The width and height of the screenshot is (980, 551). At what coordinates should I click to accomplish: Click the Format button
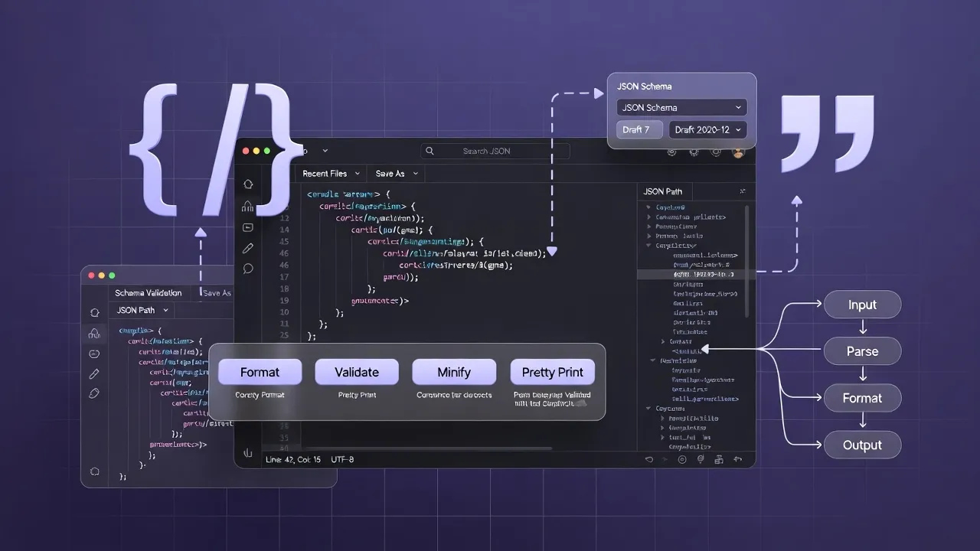[260, 372]
